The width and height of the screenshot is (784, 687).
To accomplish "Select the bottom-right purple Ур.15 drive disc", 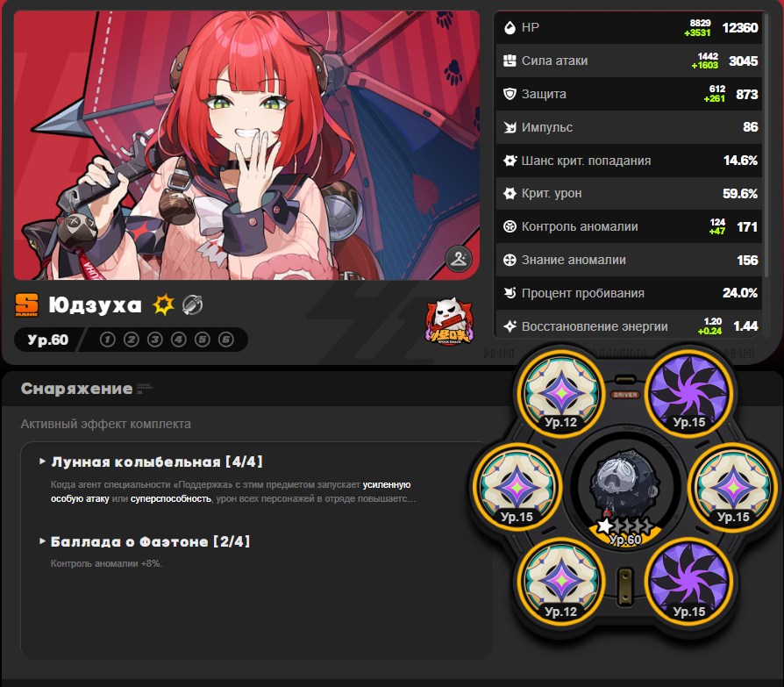I will (x=689, y=582).
